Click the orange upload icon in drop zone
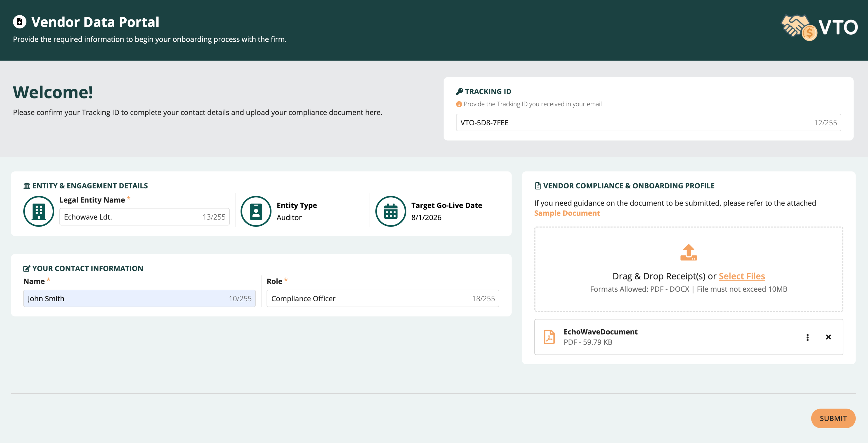The height and width of the screenshot is (443, 868). pyautogui.click(x=689, y=253)
